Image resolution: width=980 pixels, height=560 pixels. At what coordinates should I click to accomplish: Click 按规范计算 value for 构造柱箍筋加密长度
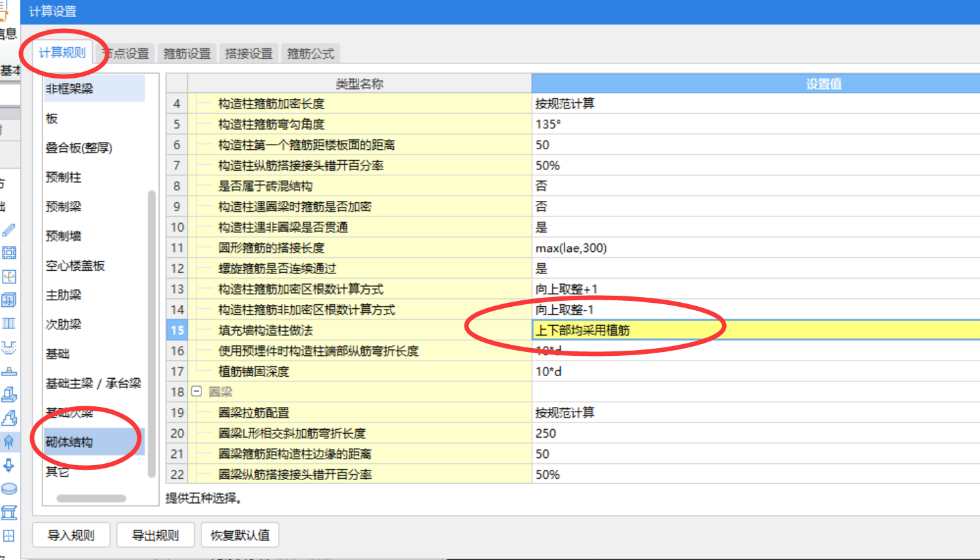pos(756,103)
